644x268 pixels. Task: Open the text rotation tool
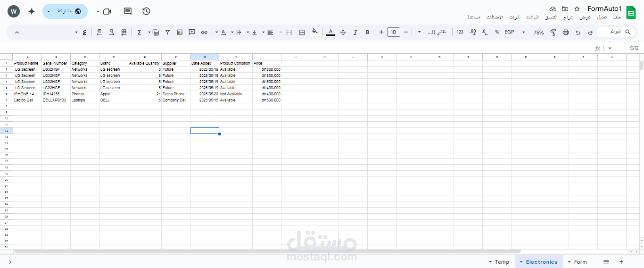223,32
